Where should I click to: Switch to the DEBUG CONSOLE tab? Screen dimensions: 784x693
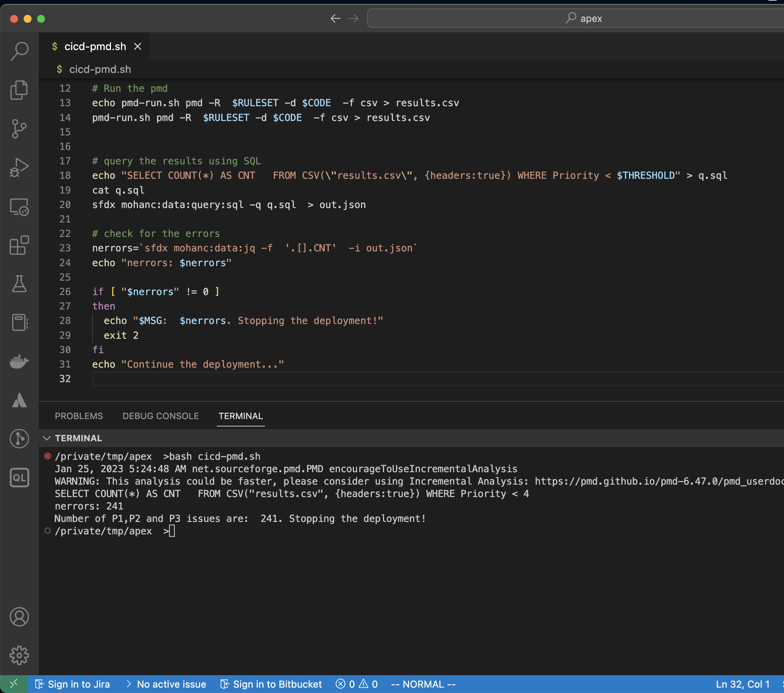coord(161,416)
